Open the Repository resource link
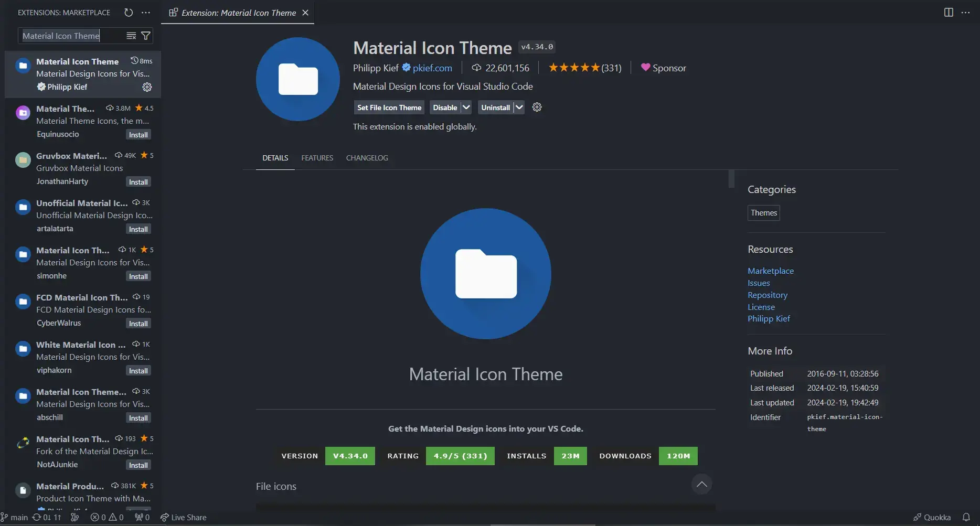The width and height of the screenshot is (980, 526). pyautogui.click(x=768, y=295)
